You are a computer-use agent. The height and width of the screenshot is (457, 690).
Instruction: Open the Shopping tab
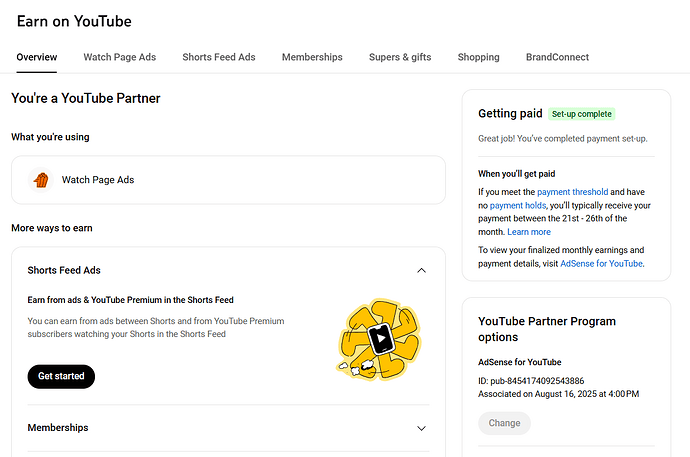[x=478, y=57]
